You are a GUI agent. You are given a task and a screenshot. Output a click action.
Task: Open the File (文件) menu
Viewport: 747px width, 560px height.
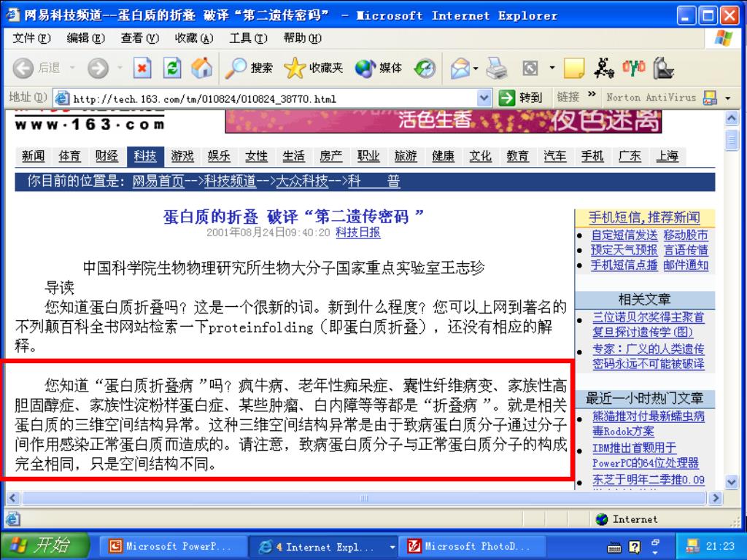point(31,38)
